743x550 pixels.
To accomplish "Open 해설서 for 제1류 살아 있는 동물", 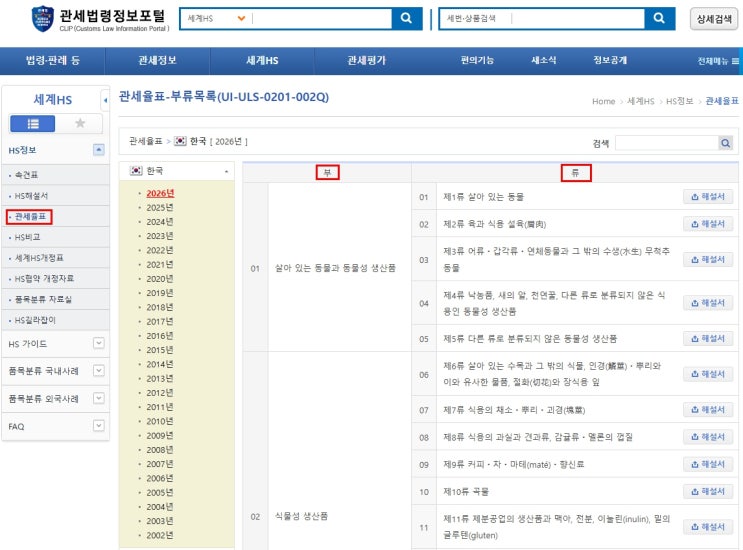I will [x=708, y=197].
